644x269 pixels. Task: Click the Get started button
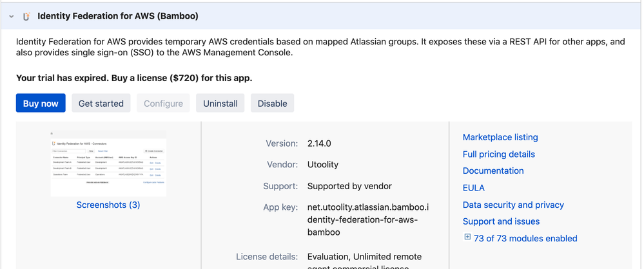click(101, 104)
